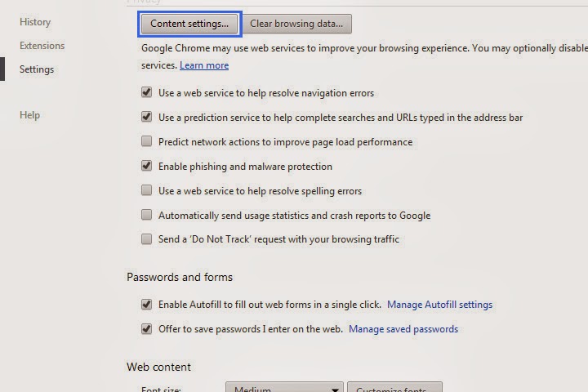Select Settings in sidebar
The width and height of the screenshot is (588, 392).
click(37, 69)
